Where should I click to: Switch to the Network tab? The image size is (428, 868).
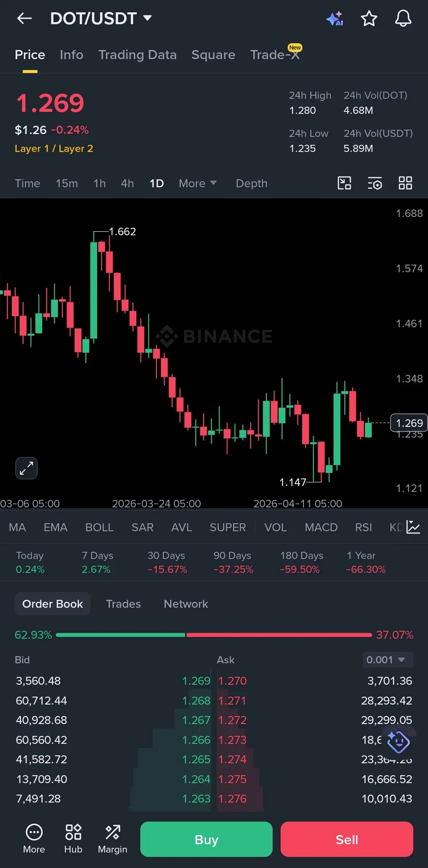(x=186, y=604)
